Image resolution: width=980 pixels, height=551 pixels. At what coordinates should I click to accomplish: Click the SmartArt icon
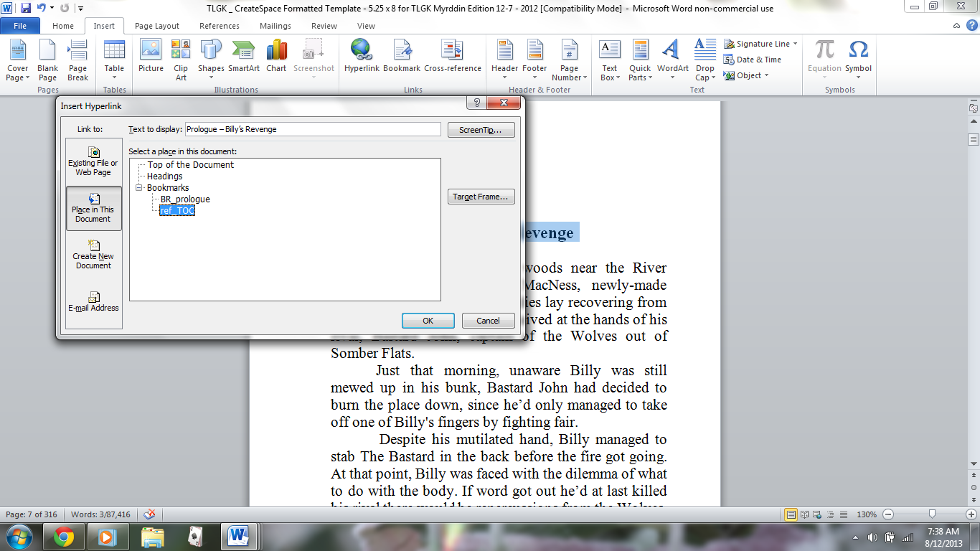[x=244, y=56]
